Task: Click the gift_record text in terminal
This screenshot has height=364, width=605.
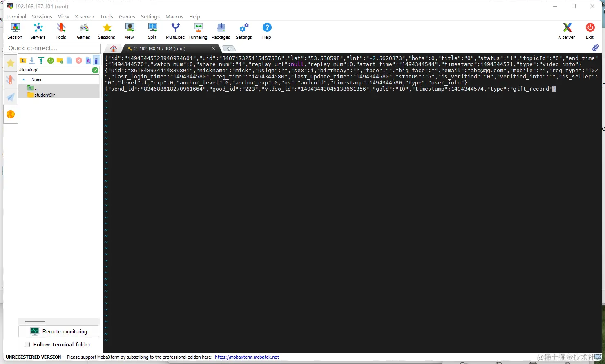Action: click(530, 89)
